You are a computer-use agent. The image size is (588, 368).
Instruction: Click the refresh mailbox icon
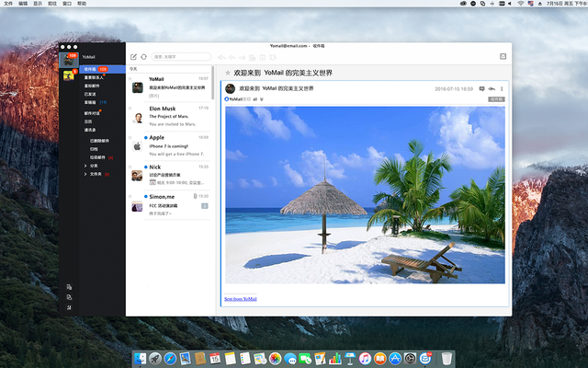[143, 57]
